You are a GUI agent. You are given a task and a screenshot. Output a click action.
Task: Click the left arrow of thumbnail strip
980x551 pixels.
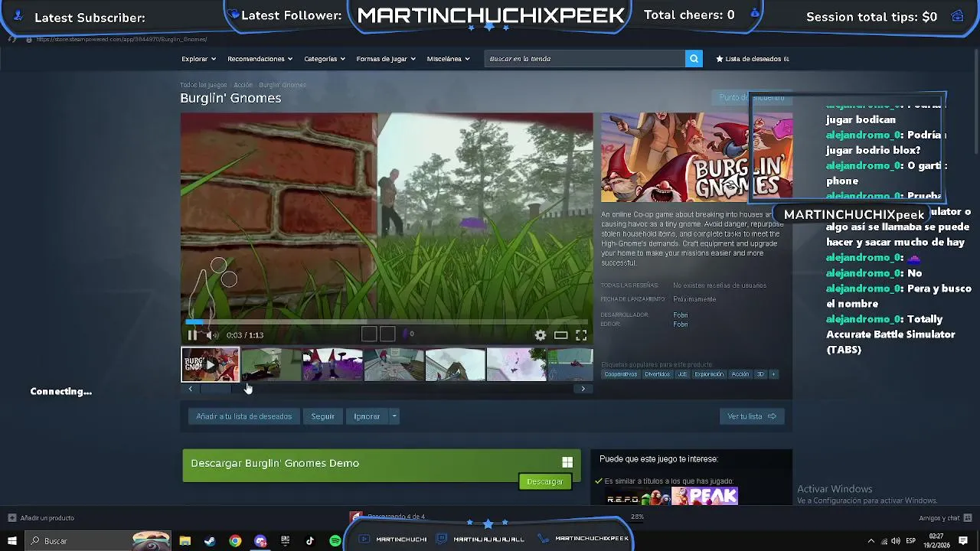(x=190, y=389)
